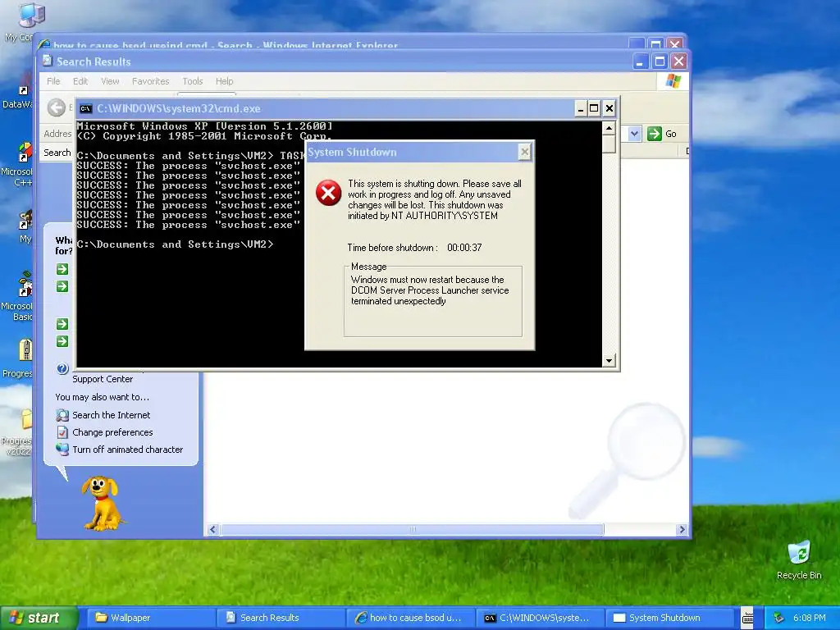Click the command prompt line in cmd
Screen dimensions: 840x630
click(176, 244)
